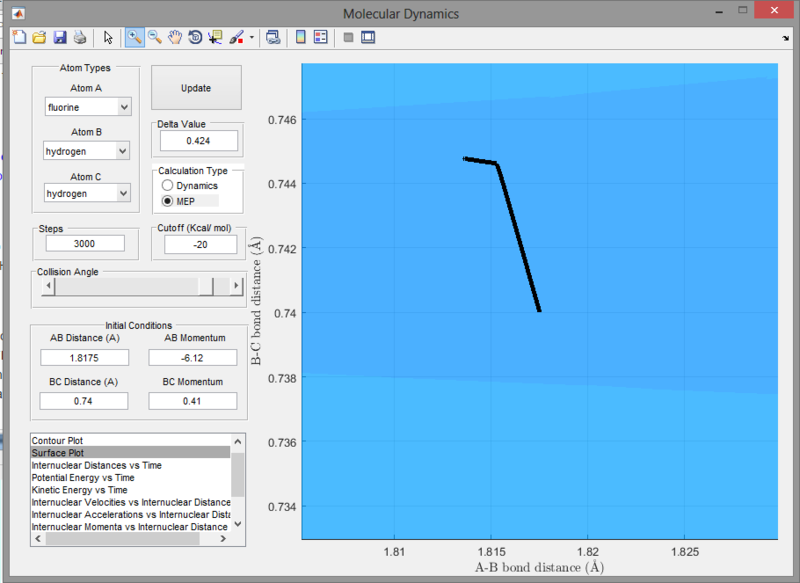The width and height of the screenshot is (800, 583).
Task: Save figure with the floppy disk icon
Action: pyautogui.click(x=60, y=37)
